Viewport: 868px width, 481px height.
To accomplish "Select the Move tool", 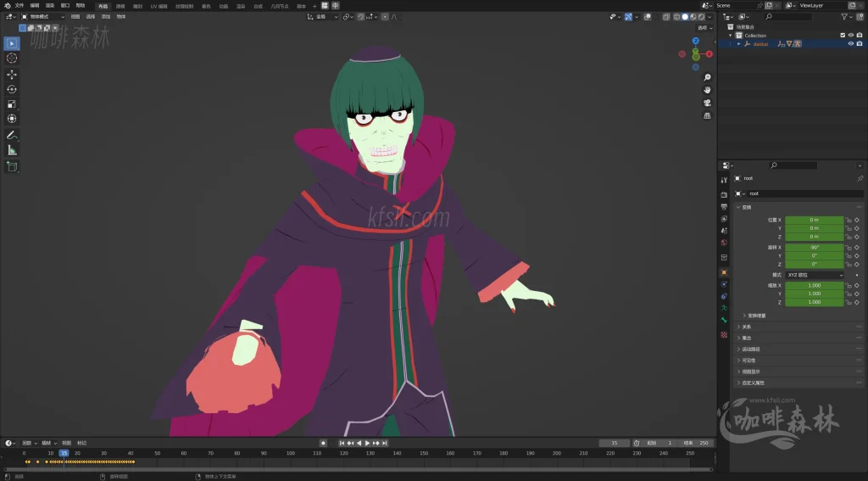I will 12,75.
